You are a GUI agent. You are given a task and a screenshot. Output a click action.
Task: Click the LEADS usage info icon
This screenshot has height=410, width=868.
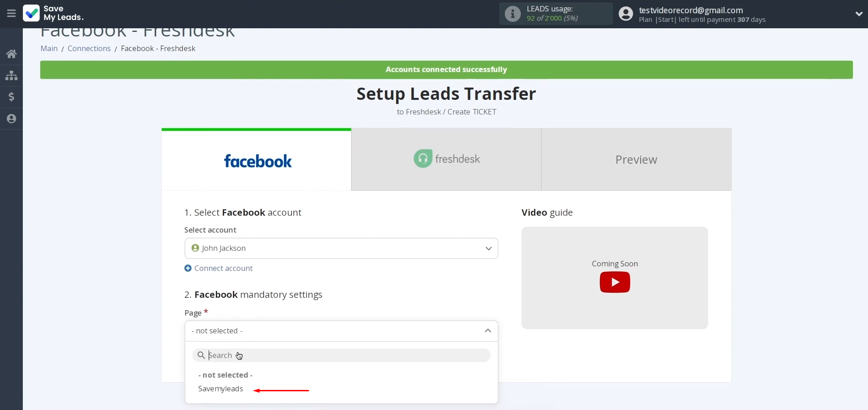[x=513, y=14]
